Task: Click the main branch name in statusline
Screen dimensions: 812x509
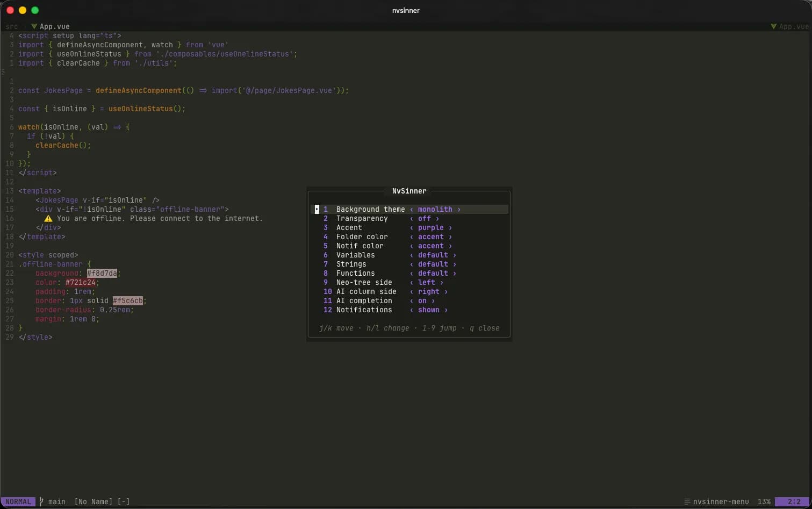Action: (x=57, y=501)
